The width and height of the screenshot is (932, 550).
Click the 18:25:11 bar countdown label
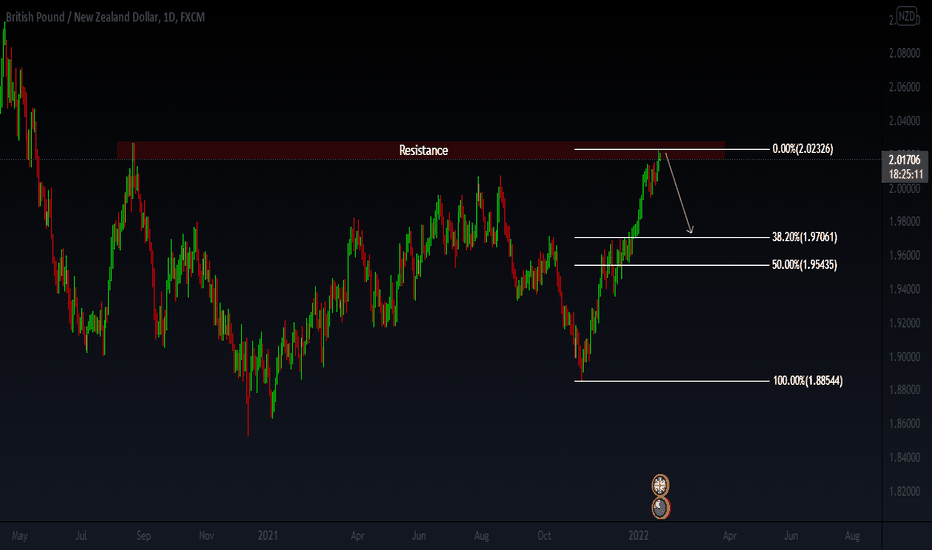[906, 174]
